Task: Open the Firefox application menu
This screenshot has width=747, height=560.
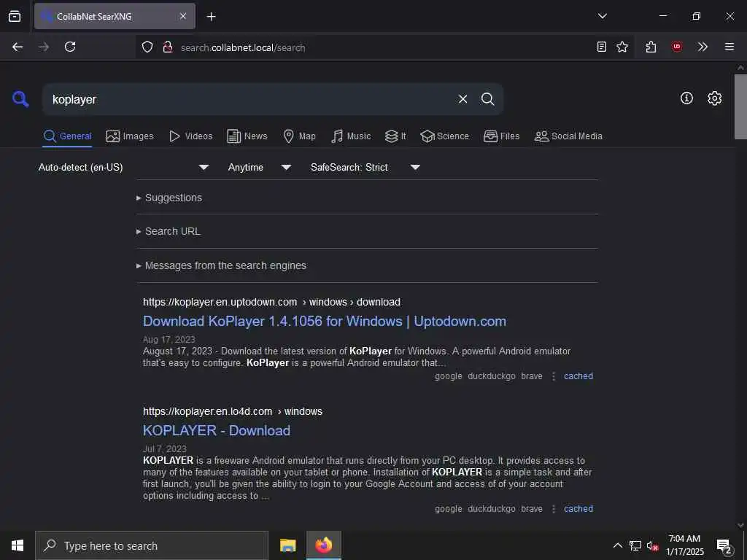Action: point(729,47)
